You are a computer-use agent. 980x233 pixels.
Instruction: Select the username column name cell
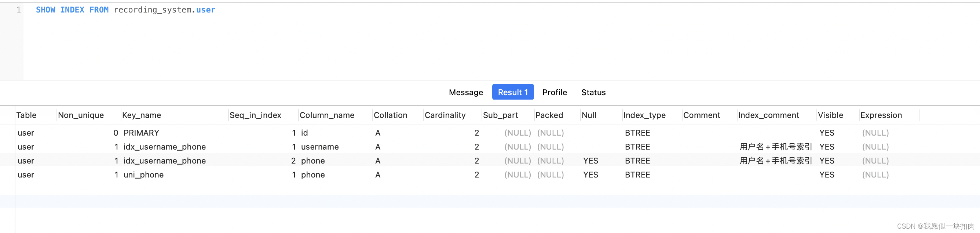click(x=319, y=147)
